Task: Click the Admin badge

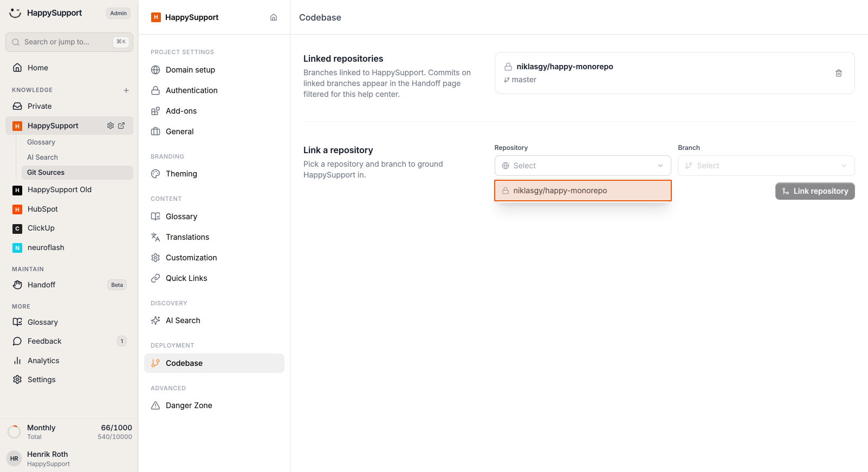Action: coord(118,13)
